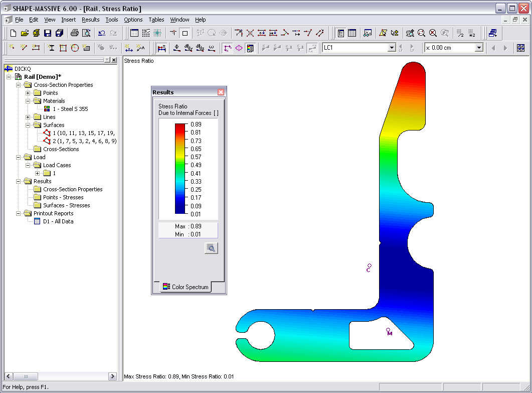Open the Tools menu
Screen dimensions: 532x393
point(112,20)
